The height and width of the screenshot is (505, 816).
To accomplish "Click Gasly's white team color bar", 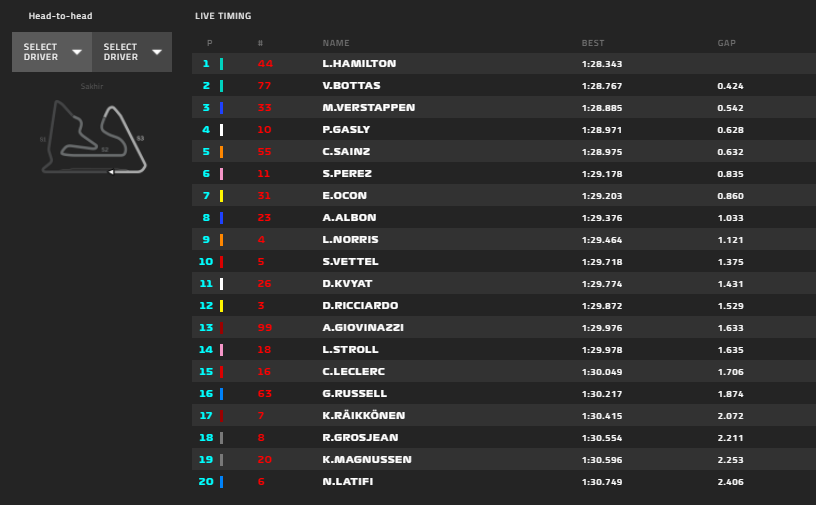I will click(x=222, y=130).
